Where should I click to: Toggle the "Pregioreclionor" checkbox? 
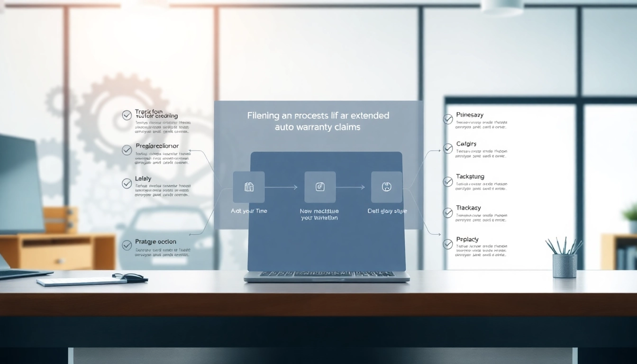click(127, 150)
